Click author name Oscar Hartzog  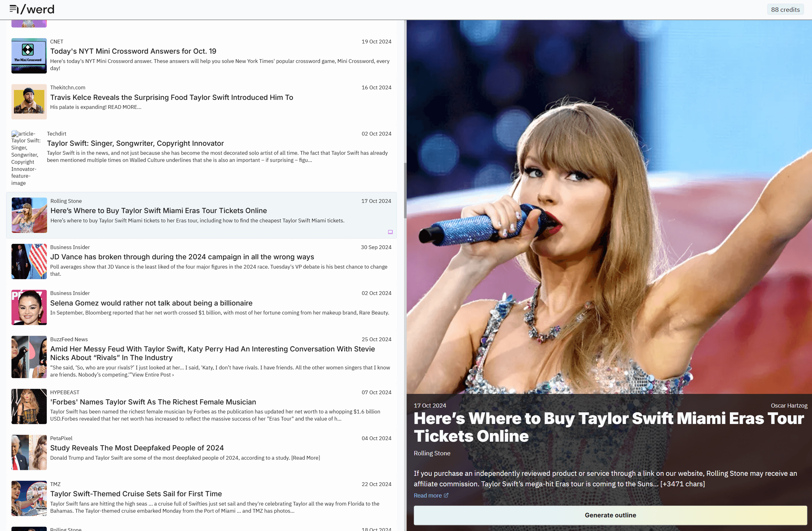coord(789,405)
